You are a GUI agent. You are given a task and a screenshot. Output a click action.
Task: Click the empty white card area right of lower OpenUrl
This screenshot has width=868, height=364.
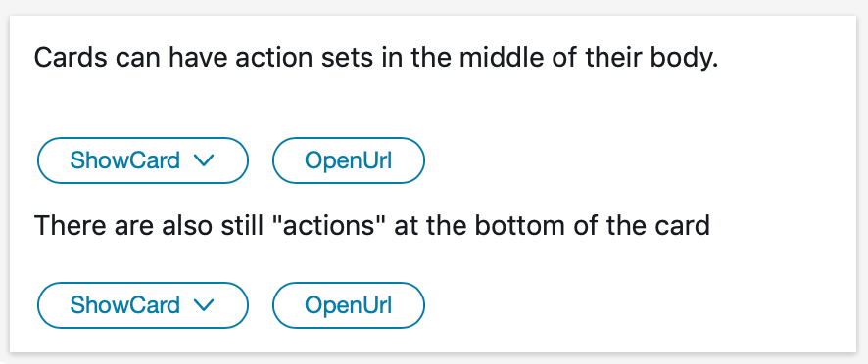pyautogui.click(x=637, y=305)
